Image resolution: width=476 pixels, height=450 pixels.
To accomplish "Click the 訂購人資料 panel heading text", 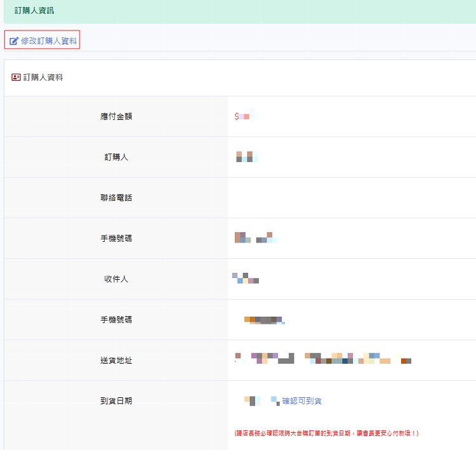I will coord(43,77).
